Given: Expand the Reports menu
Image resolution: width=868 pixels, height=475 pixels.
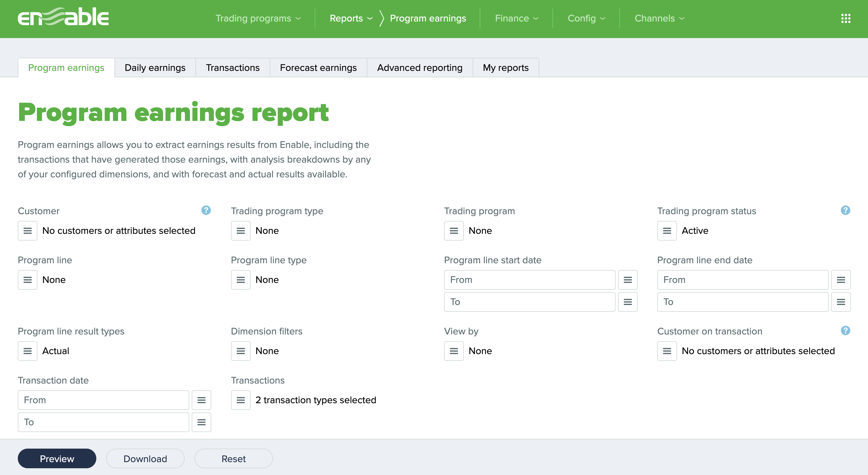Looking at the screenshot, I should [x=351, y=18].
